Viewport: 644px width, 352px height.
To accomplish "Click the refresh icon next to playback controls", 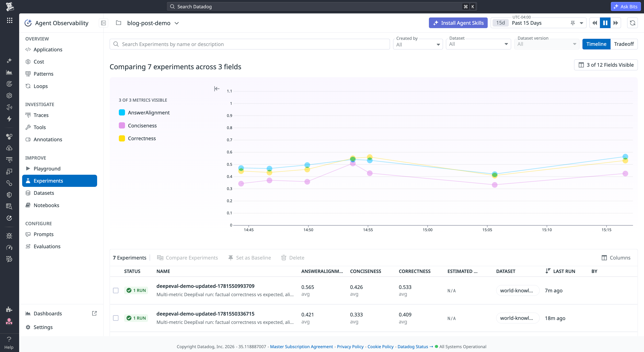I will tap(632, 23).
